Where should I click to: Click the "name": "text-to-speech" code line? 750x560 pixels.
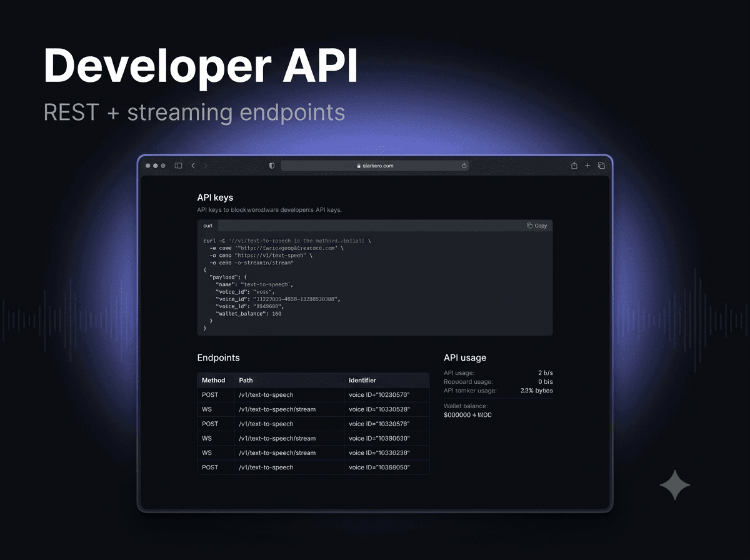click(254, 284)
